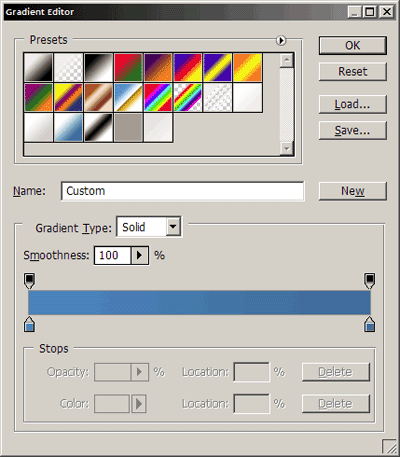Select the left opacity stop above the gradient

click(x=29, y=281)
